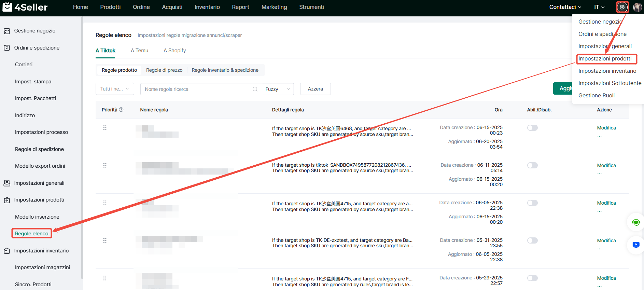Click Modifica for the TK沙盒英国6468 rule
644x290 pixels.
[x=606, y=128]
